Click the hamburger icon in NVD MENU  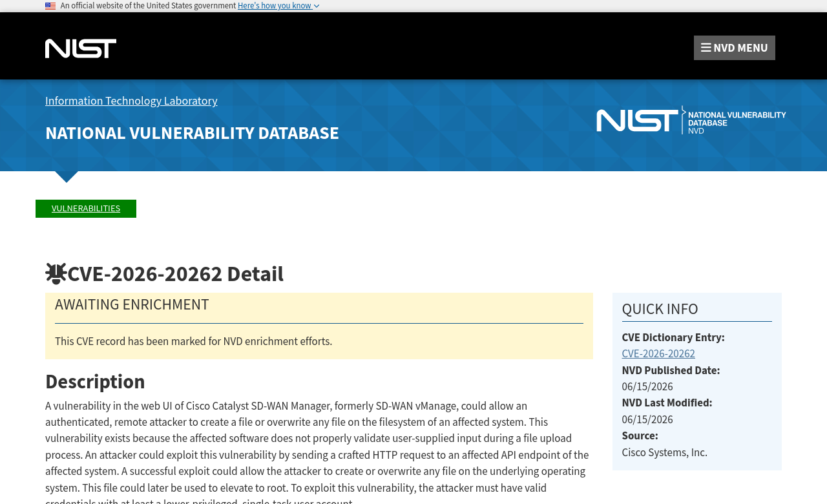[x=706, y=48]
